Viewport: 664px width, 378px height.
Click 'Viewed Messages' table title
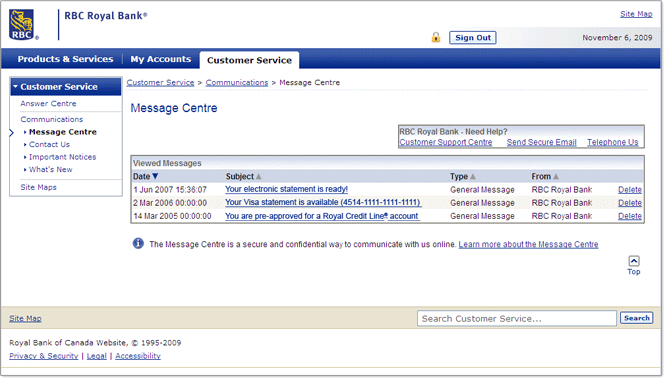point(167,163)
